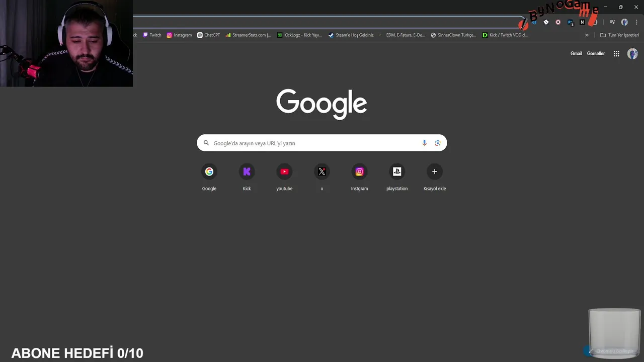
Task: Click the Görseller link
Action: tap(596, 53)
